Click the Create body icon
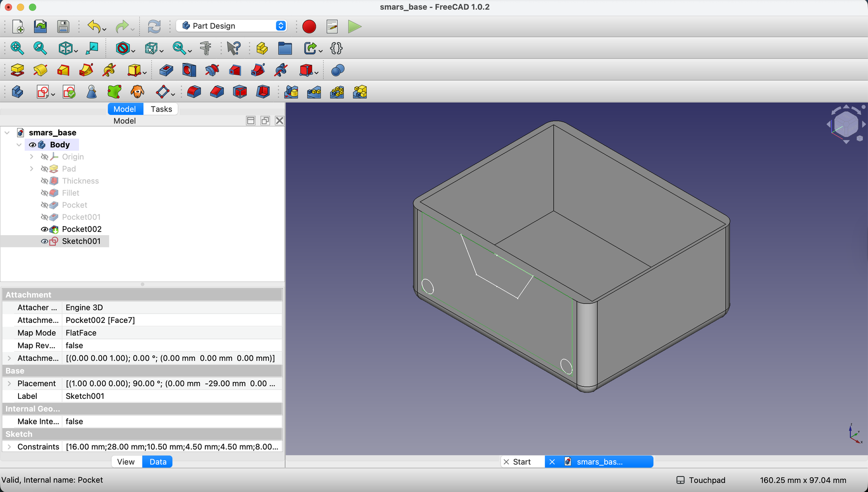Screen dimensions: 868x492 tap(17, 92)
